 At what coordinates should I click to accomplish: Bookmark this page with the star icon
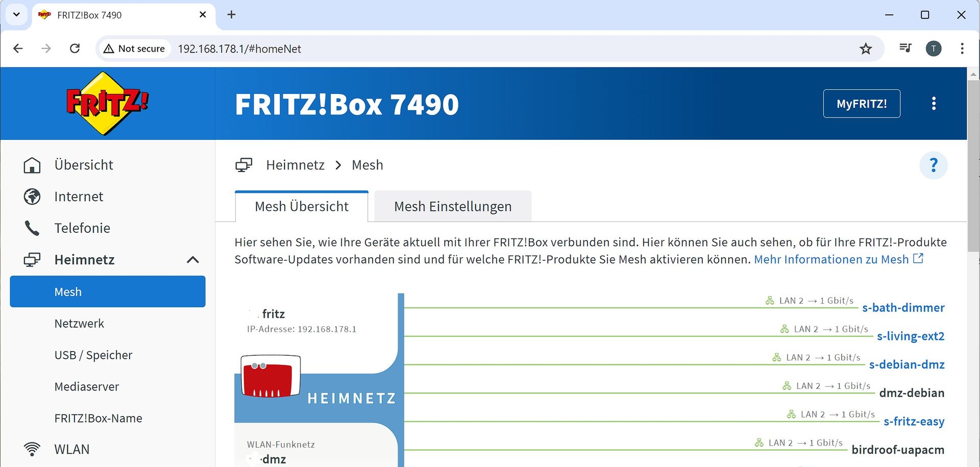click(866, 48)
